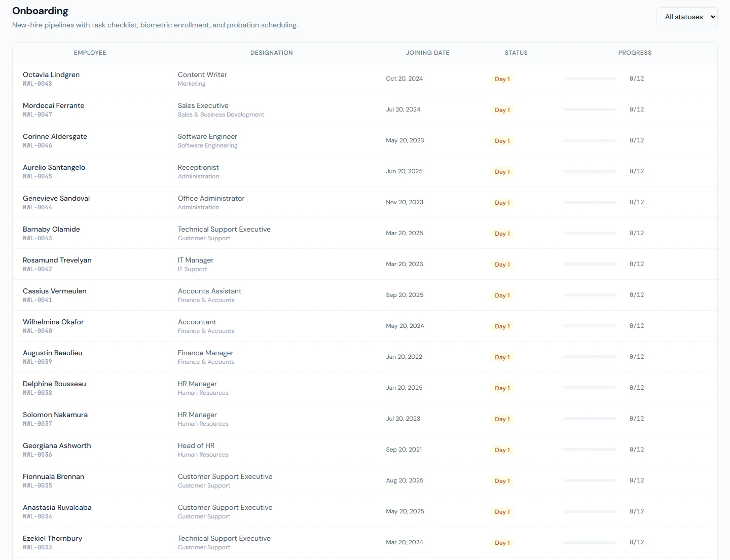Image resolution: width=730 pixels, height=560 pixels.
Task: Click the Finance Manager designation
Action: [x=206, y=353]
